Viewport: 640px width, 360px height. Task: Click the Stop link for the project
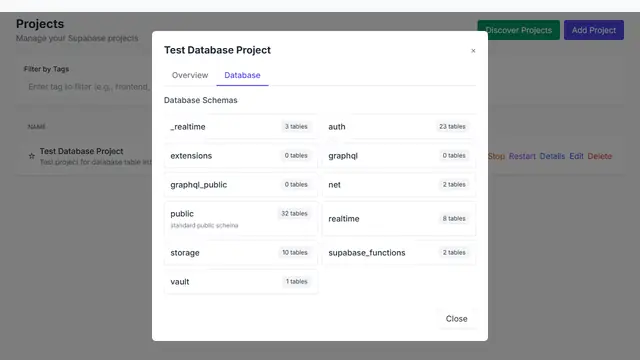click(496, 156)
